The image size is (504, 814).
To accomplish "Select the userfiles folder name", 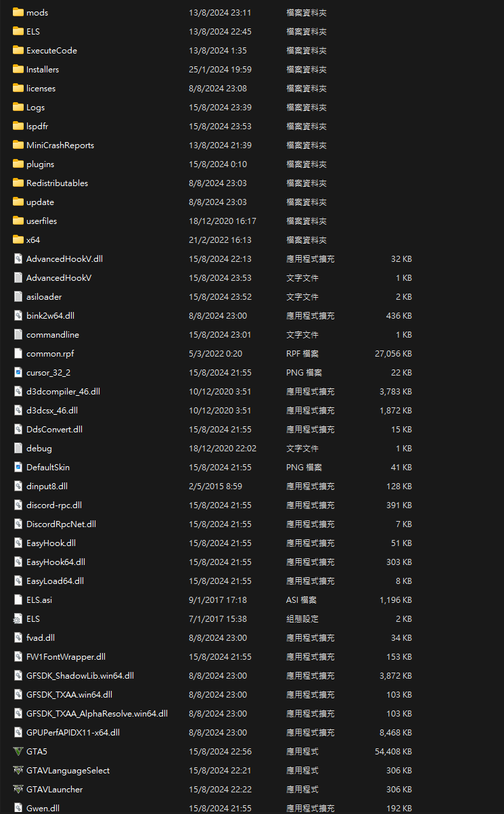I will (x=42, y=221).
